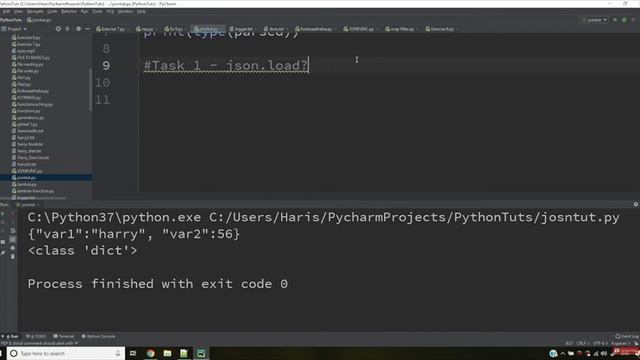The width and height of the screenshot is (640, 360).
Task: Select Exercise 6.py in project tree
Action: [x=28, y=38]
